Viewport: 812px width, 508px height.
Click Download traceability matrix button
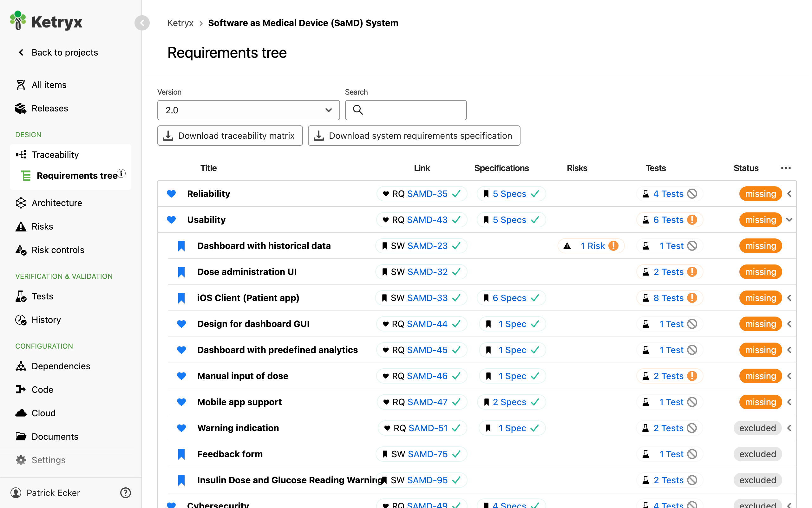(x=230, y=136)
